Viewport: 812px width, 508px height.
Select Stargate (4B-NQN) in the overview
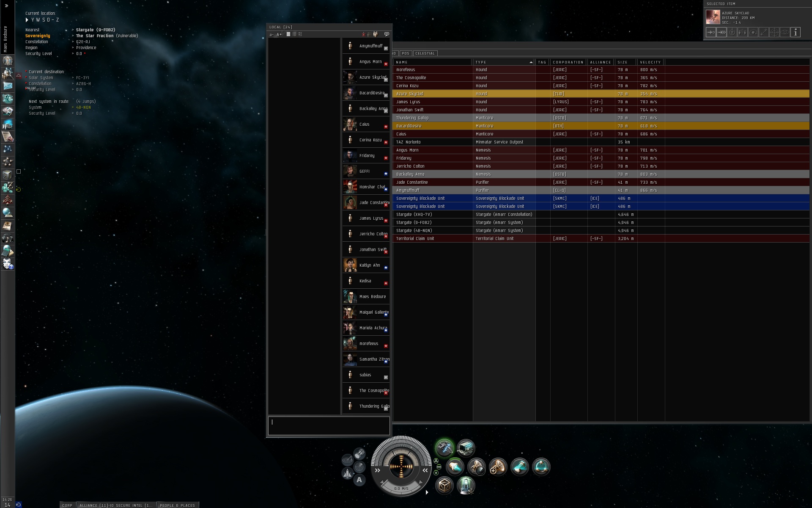(x=414, y=230)
